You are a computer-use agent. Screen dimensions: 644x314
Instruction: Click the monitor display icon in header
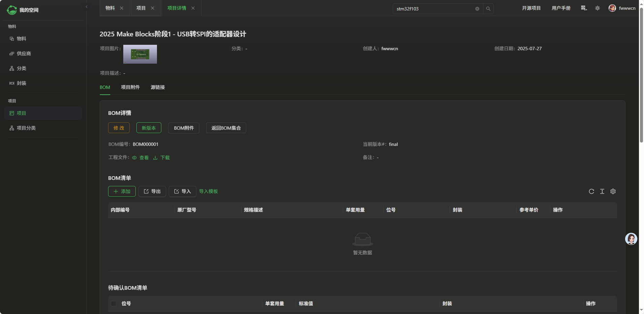click(x=584, y=8)
